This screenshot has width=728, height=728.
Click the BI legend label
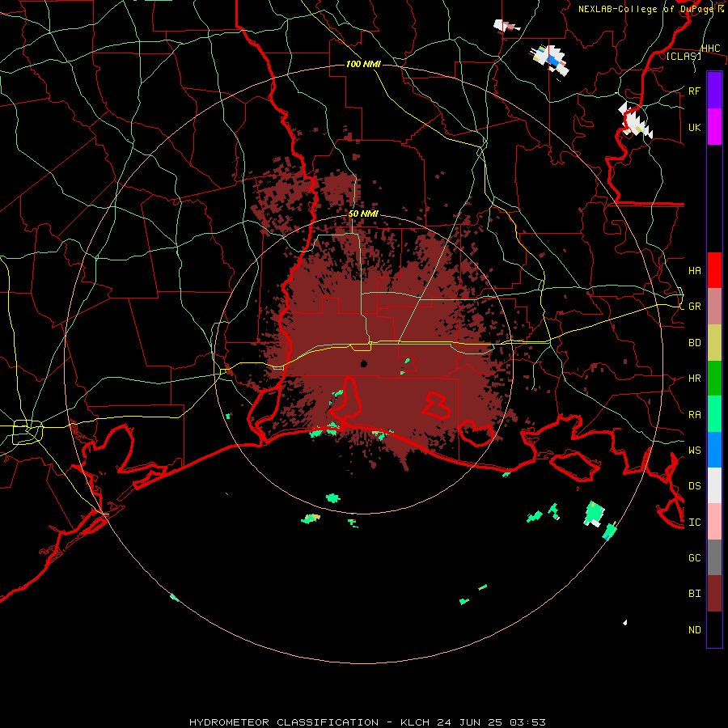click(x=695, y=594)
